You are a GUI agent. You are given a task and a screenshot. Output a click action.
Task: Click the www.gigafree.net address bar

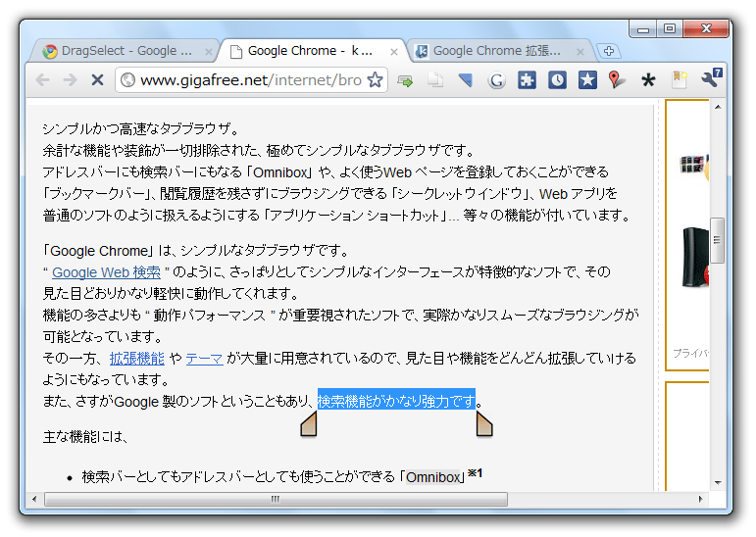click(251, 80)
